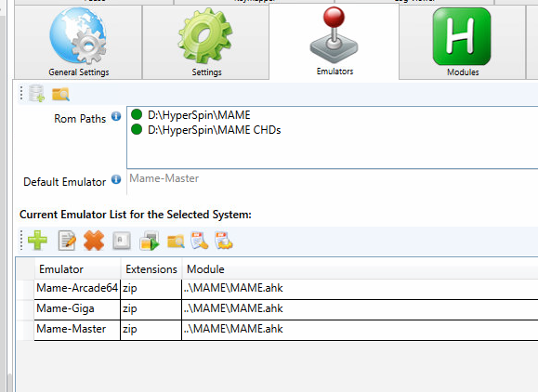Click the add rom path database icon
Screen dimensions: 538x392
pyautogui.click(x=37, y=93)
